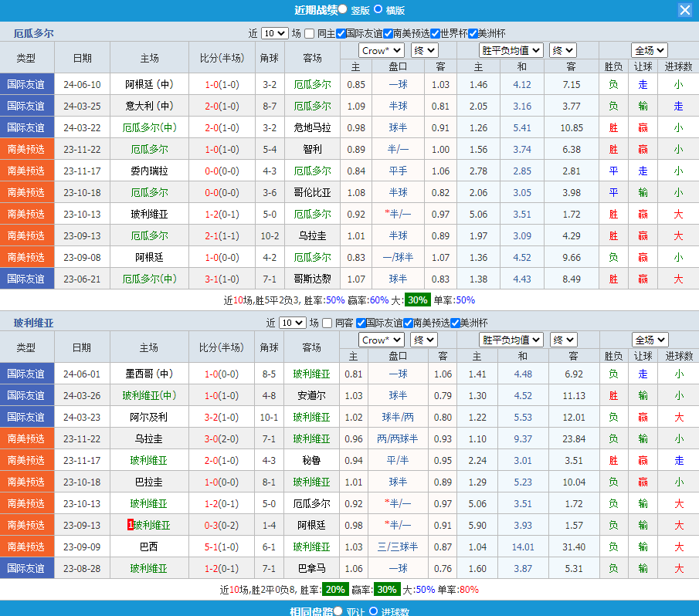
Task: Open the 哥斯达黎加 team link
Action: [x=312, y=279]
